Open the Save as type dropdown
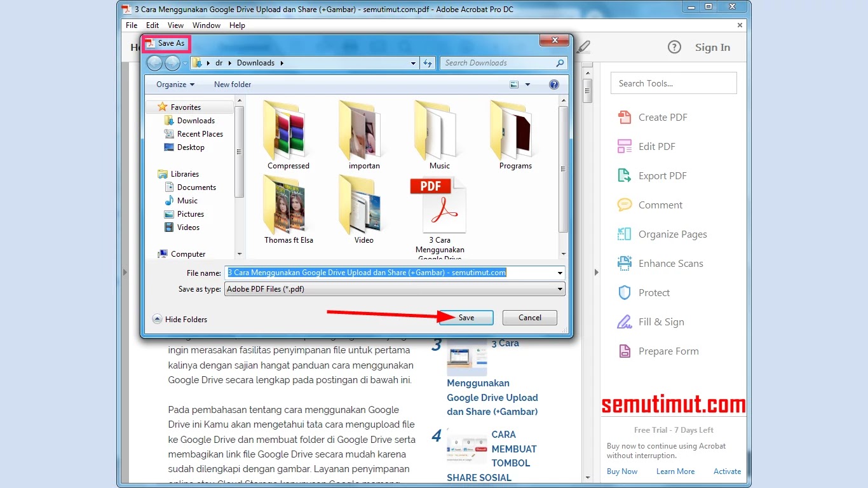 pyautogui.click(x=560, y=289)
